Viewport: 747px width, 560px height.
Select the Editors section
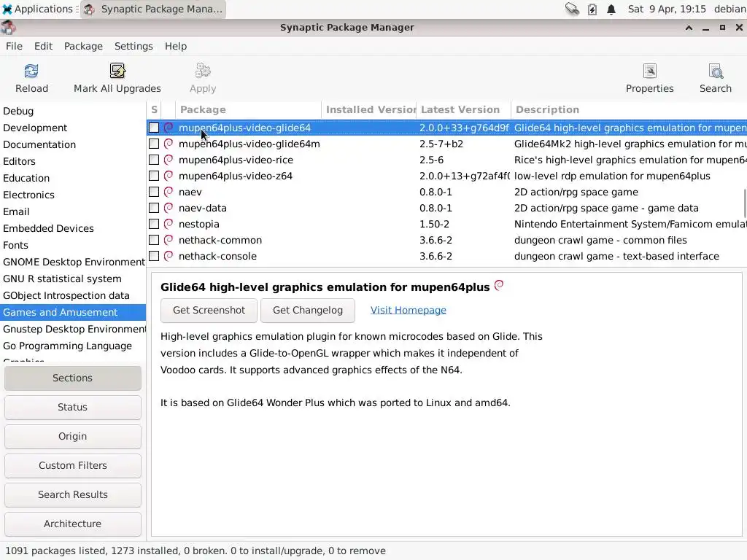click(73, 161)
